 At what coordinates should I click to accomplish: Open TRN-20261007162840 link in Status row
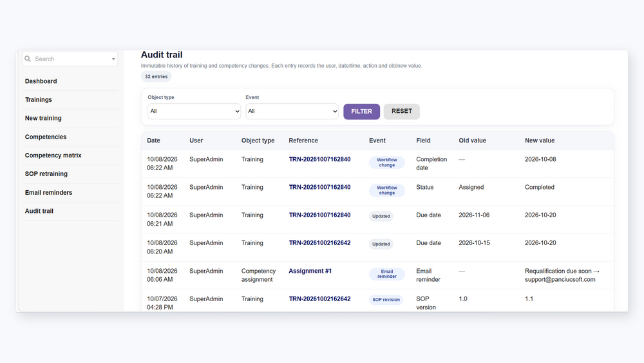coord(319,187)
